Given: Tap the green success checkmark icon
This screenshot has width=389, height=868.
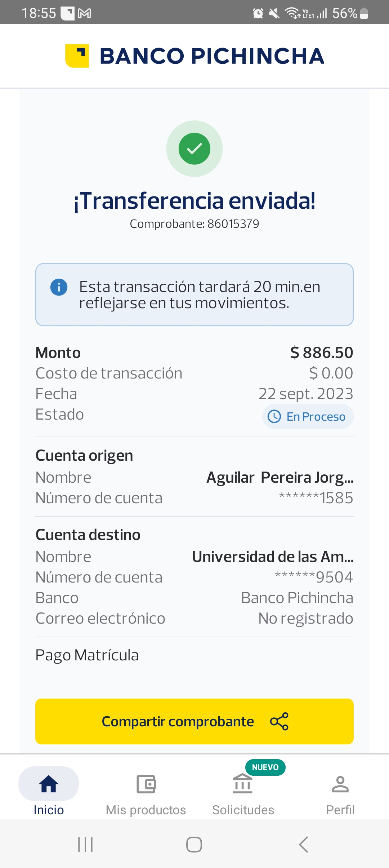Looking at the screenshot, I should coord(194,149).
